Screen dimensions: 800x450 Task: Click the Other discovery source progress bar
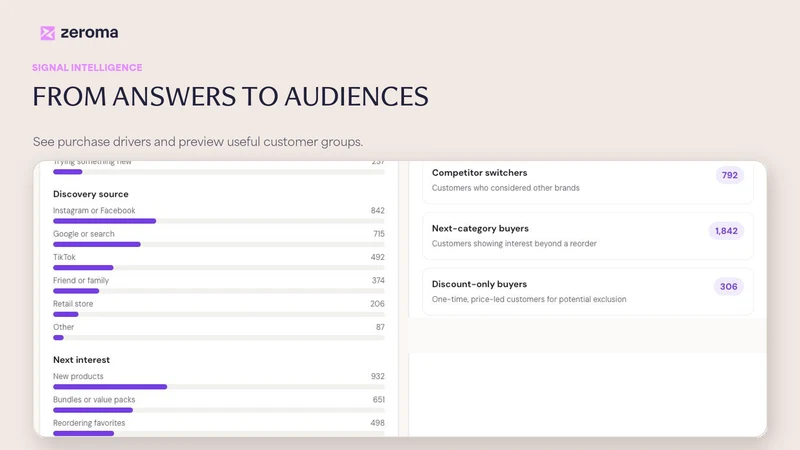pos(219,337)
